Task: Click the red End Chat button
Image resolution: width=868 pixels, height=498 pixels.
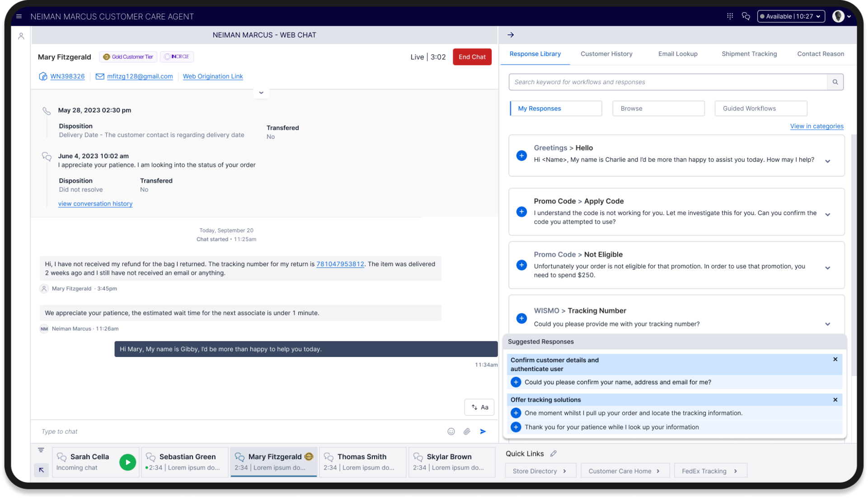Action: [x=472, y=57]
